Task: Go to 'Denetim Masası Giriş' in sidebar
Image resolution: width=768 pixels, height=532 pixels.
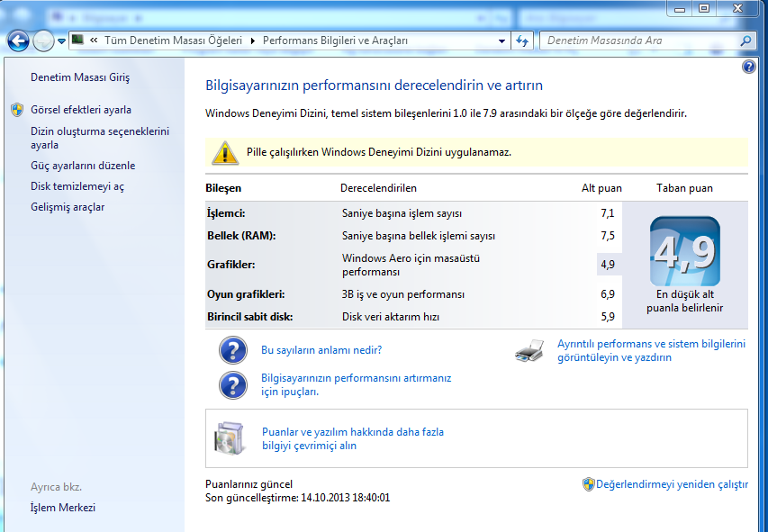Action: pos(80,77)
